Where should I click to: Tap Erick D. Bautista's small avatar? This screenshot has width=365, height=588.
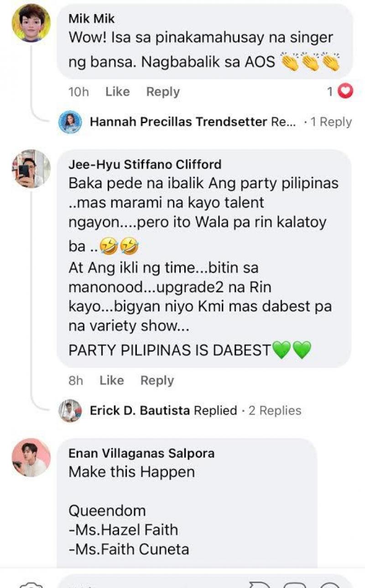[x=70, y=411]
